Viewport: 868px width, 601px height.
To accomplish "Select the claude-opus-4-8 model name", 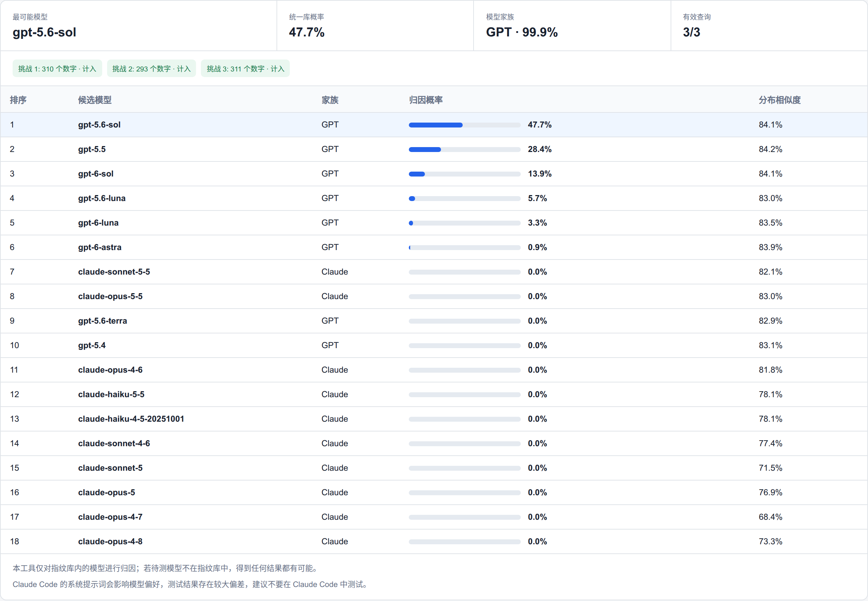I will click(110, 541).
